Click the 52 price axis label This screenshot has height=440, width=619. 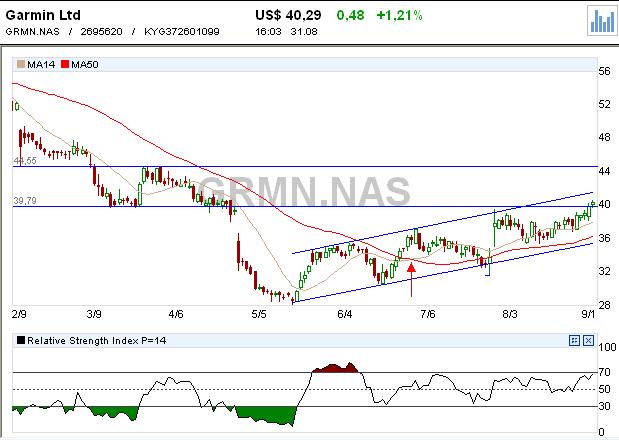point(604,104)
